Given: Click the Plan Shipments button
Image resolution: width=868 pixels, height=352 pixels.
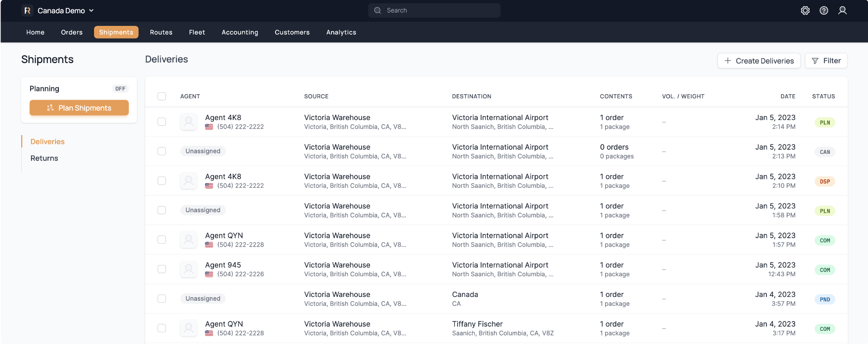Looking at the screenshot, I should [79, 108].
